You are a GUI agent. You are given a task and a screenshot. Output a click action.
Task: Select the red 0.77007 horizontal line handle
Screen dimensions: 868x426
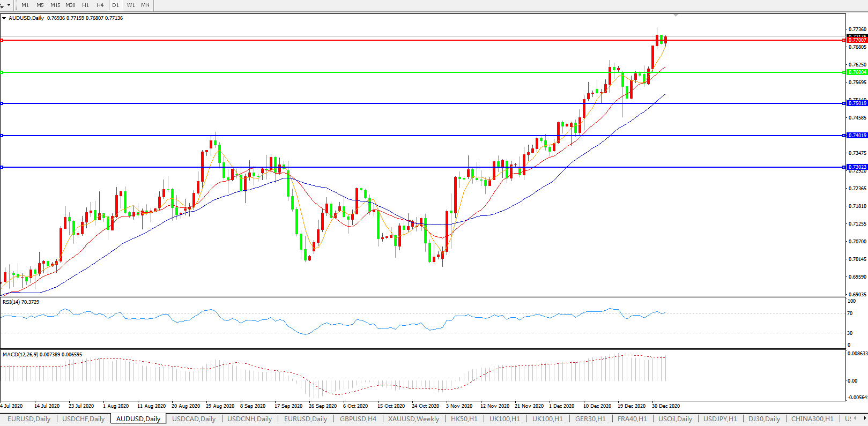pyautogui.click(x=2, y=40)
